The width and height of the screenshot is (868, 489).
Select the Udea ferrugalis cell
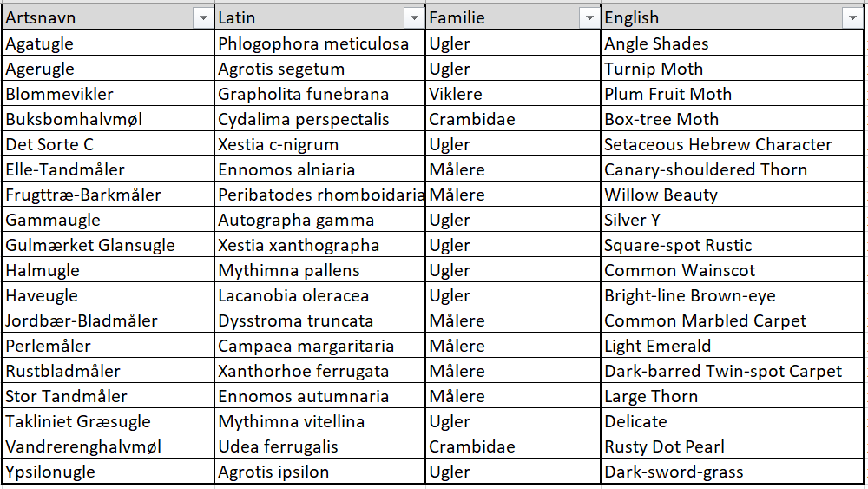click(x=319, y=447)
